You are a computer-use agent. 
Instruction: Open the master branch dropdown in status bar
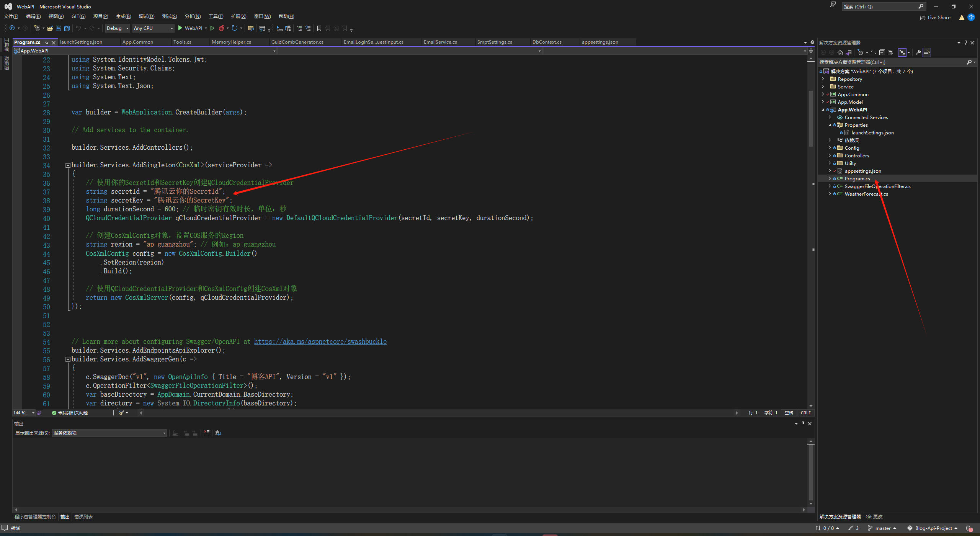882,528
